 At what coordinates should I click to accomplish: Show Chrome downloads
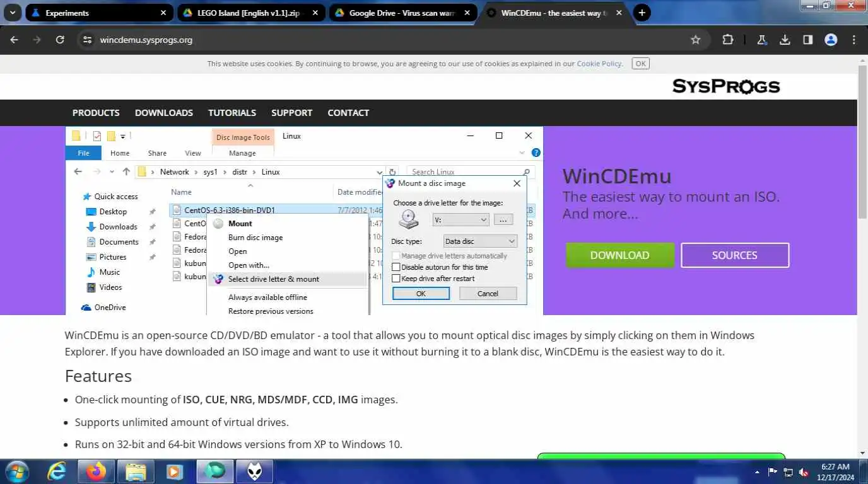[x=785, y=40]
